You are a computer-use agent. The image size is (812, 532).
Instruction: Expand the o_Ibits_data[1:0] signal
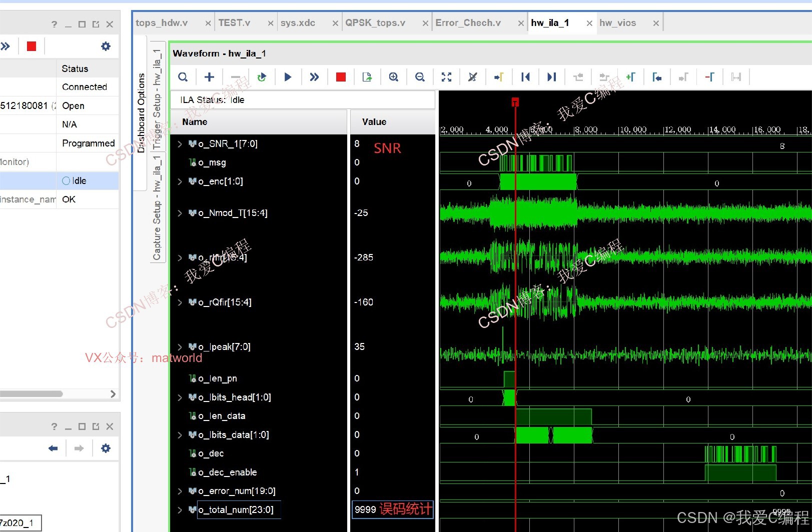[x=180, y=435]
